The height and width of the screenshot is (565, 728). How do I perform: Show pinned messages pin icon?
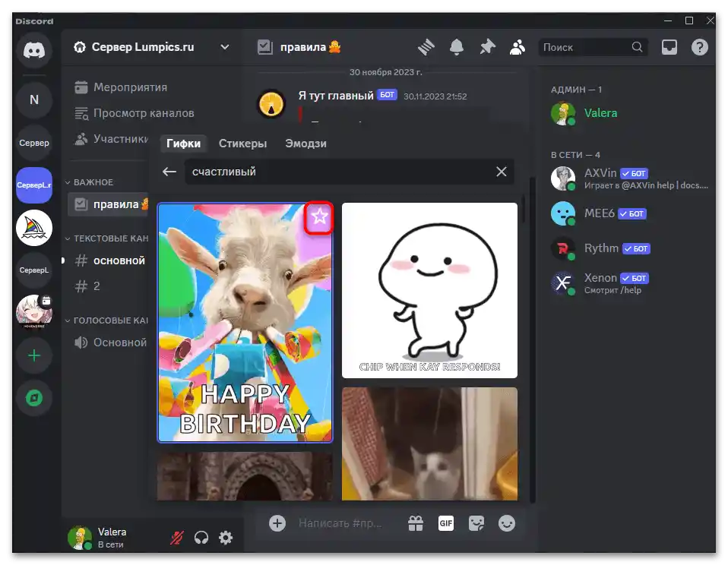click(487, 47)
